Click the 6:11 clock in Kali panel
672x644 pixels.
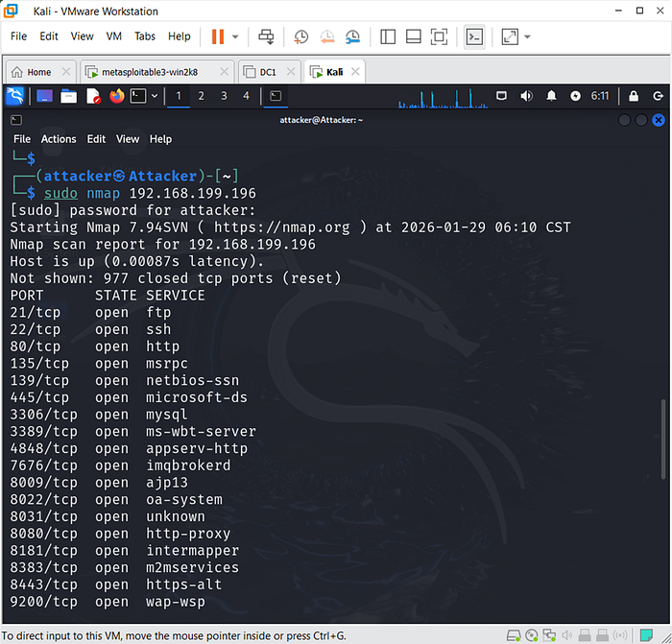(600, 96)
